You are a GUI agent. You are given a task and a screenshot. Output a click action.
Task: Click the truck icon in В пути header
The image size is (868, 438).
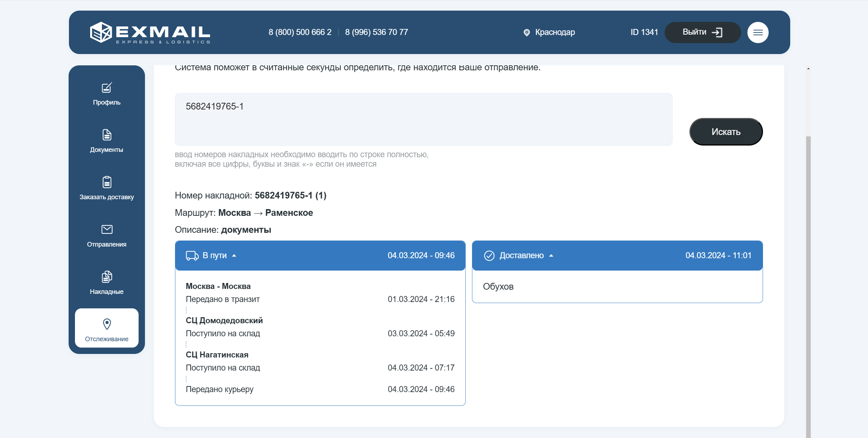pyautogui.click(x=192, y=255)
